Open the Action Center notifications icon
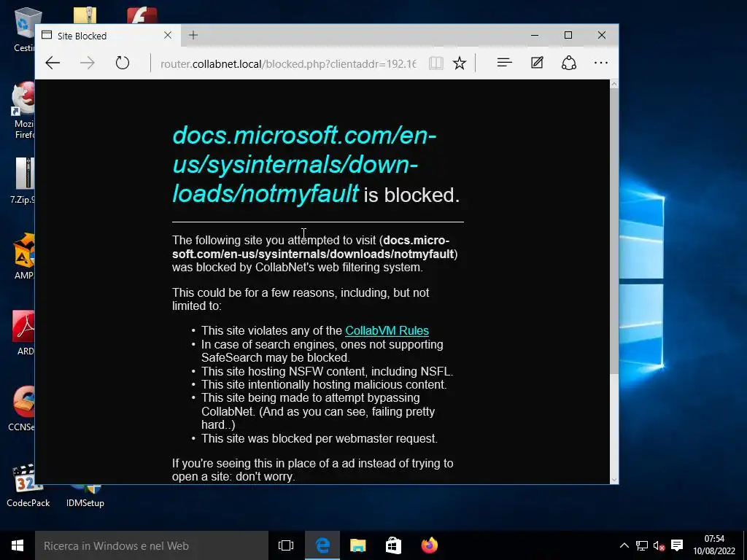Screen dimensions: 747x560 (677, 545)
